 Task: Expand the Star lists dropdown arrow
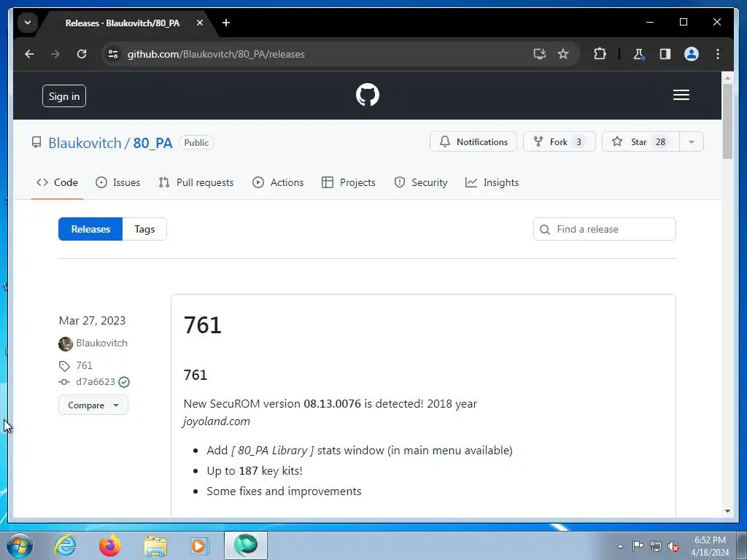point(692,142)
